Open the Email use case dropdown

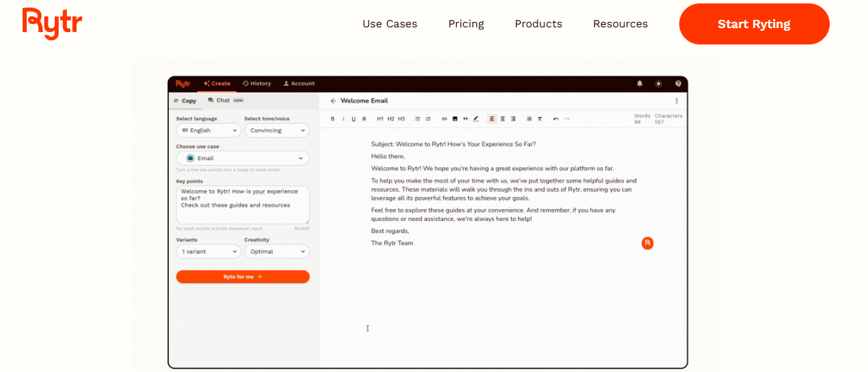click(243, 158)
